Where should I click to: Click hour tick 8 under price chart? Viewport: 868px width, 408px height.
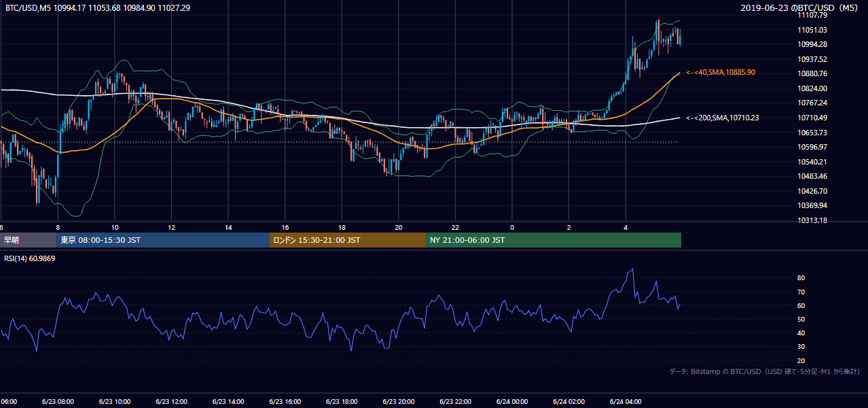[x=58, y=228]
